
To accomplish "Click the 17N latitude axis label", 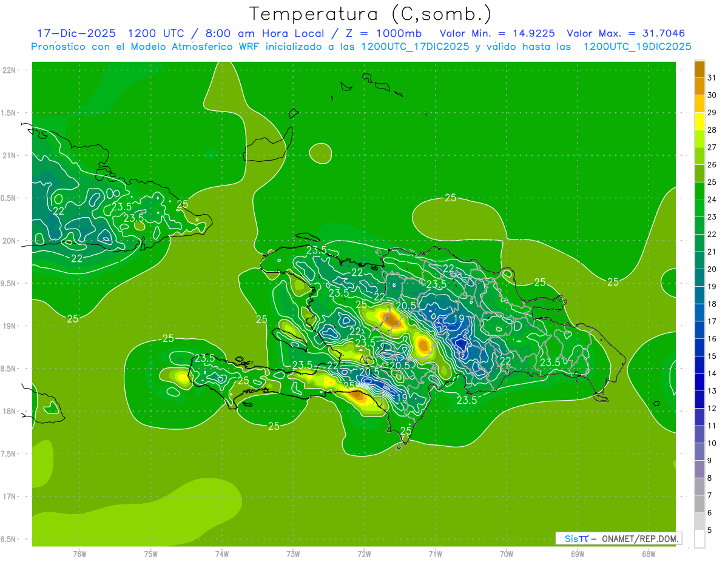I will pos(10,497).
